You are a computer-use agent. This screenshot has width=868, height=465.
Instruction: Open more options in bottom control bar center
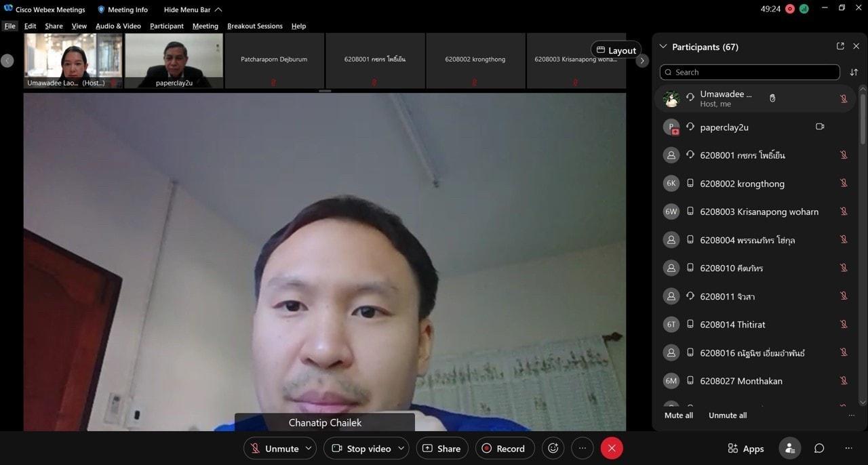[x=582, y=448]
